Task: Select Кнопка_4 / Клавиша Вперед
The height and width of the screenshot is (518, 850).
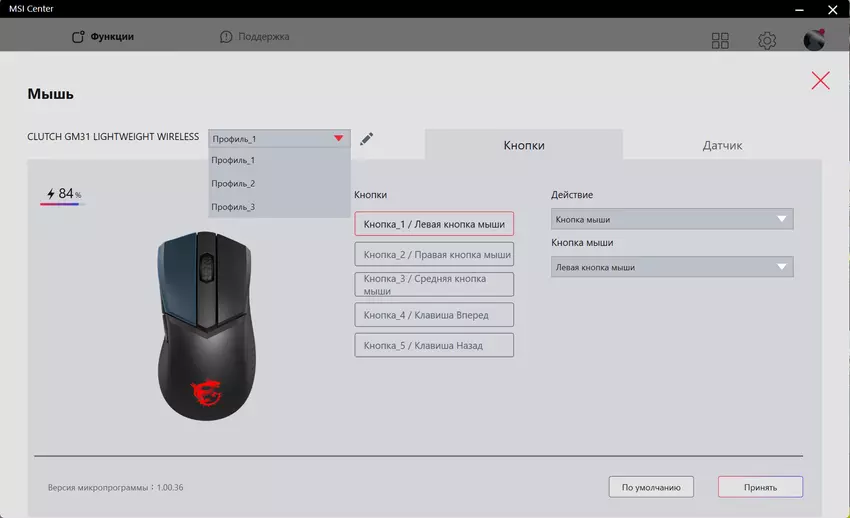Action: pos(434,315)
